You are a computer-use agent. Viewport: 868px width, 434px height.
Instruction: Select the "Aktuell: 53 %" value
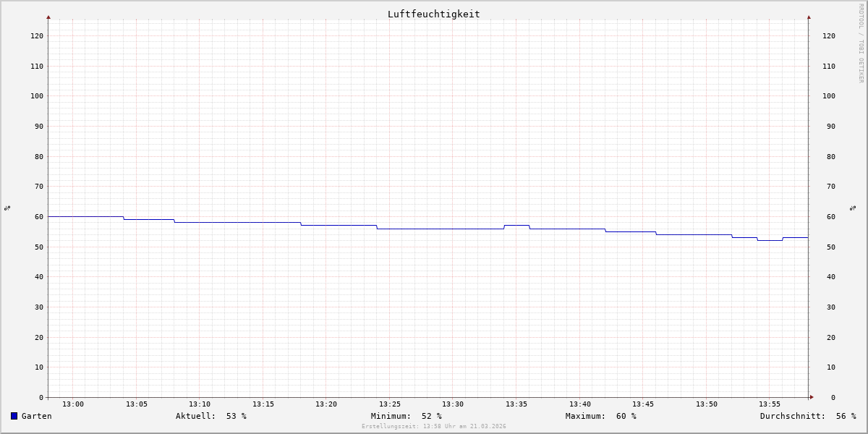point(211,416)
